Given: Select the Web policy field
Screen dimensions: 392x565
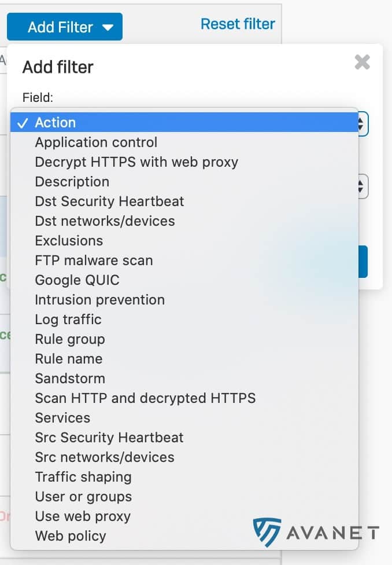Looking at the screenshot, I should click(71, 535).
